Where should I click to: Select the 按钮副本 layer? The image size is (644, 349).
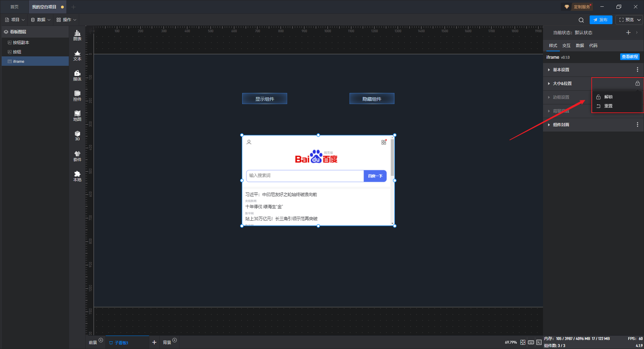coord(35,43)
